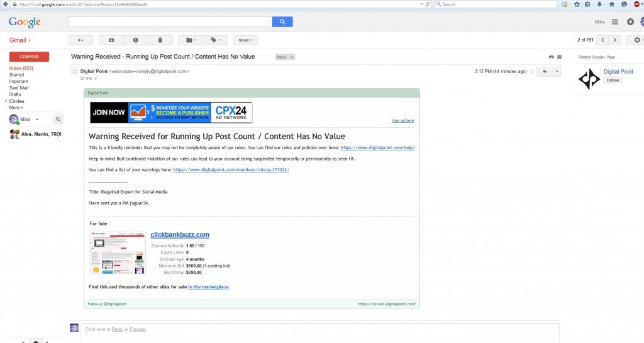Open forums.digitalpoint.com footer link

pyautogui.click(x=387, y=304)
